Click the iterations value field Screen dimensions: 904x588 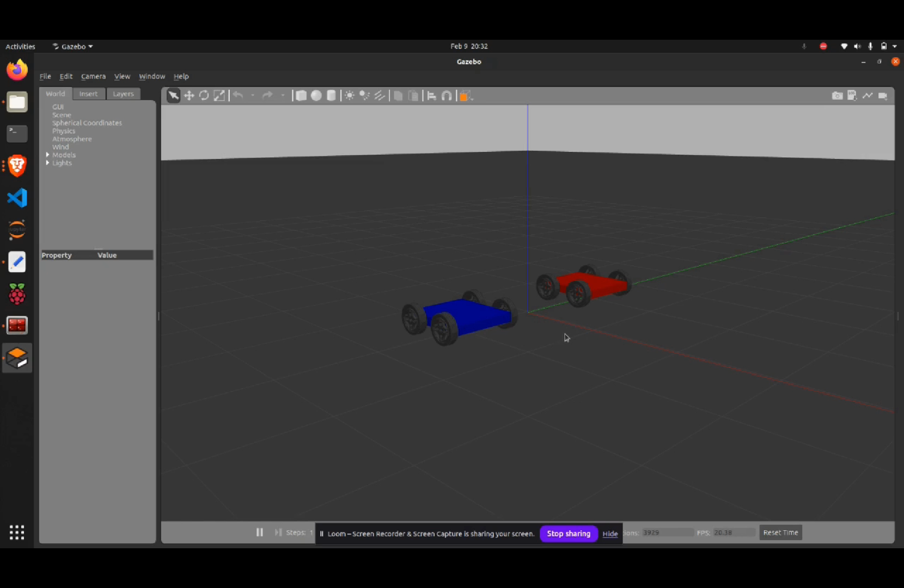pos(667,532)
